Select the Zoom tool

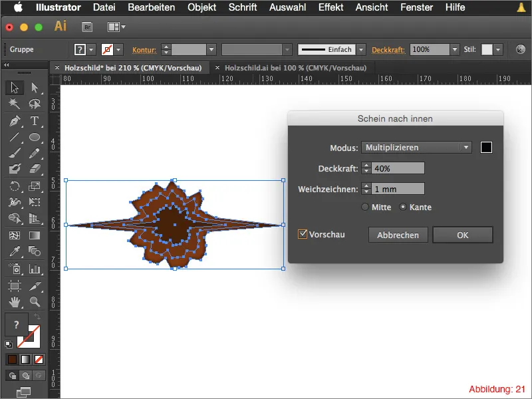35,302
